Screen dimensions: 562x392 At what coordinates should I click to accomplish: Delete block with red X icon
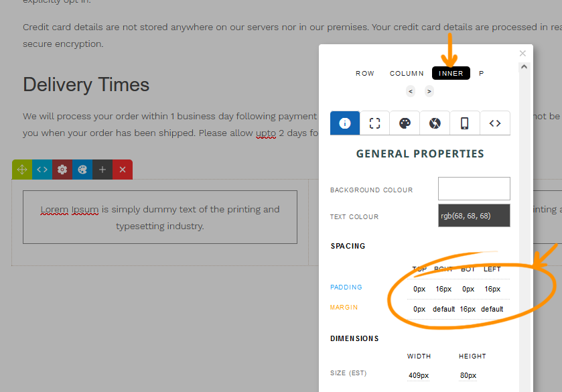tap(123, 170)
